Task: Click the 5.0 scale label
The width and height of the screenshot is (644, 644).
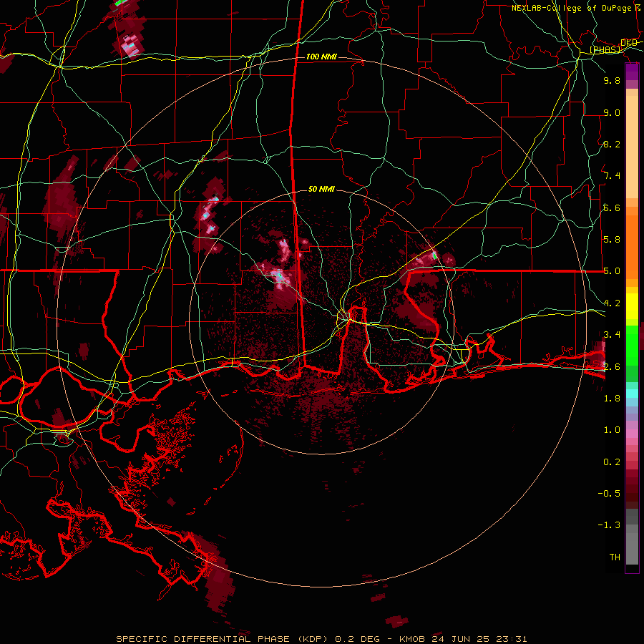Action: (612, 271)
